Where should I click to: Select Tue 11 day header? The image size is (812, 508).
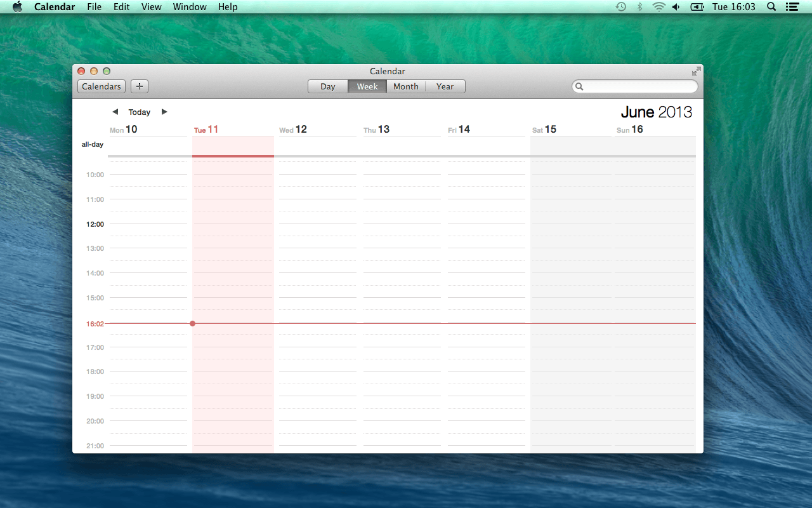click(x=206, y=130)
